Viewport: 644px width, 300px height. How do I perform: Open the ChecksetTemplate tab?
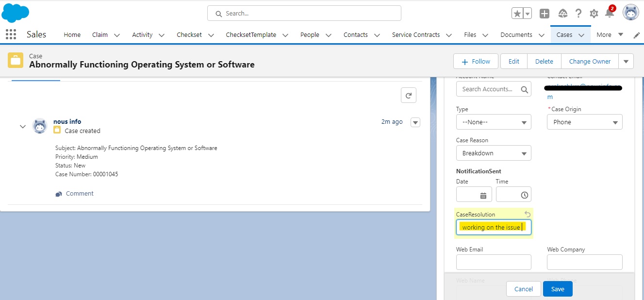251,35
